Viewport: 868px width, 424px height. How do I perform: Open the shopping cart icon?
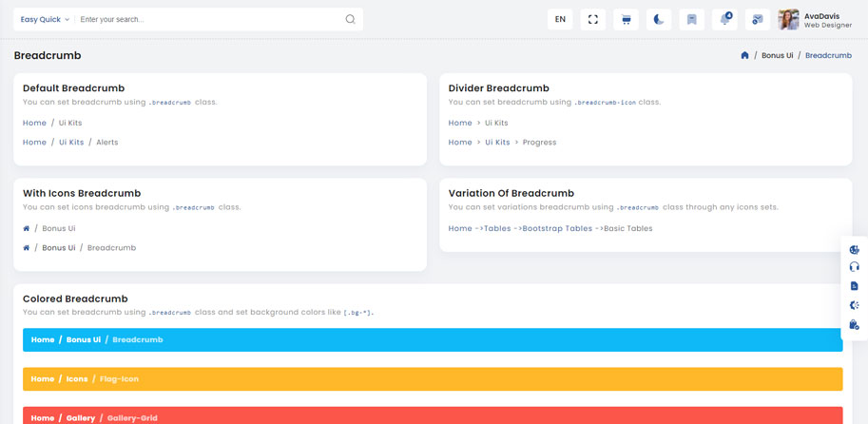626,19
